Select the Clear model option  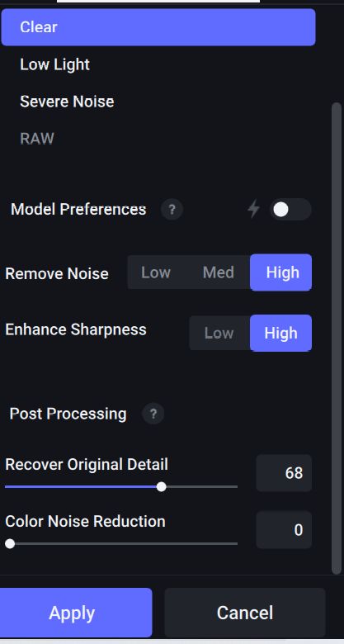click(158, 27)
